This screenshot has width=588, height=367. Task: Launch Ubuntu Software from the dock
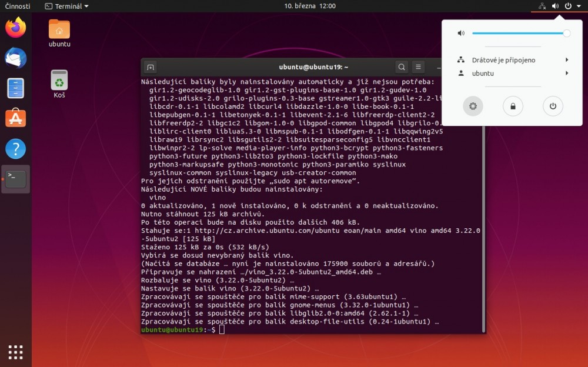[x=16, y=118]
